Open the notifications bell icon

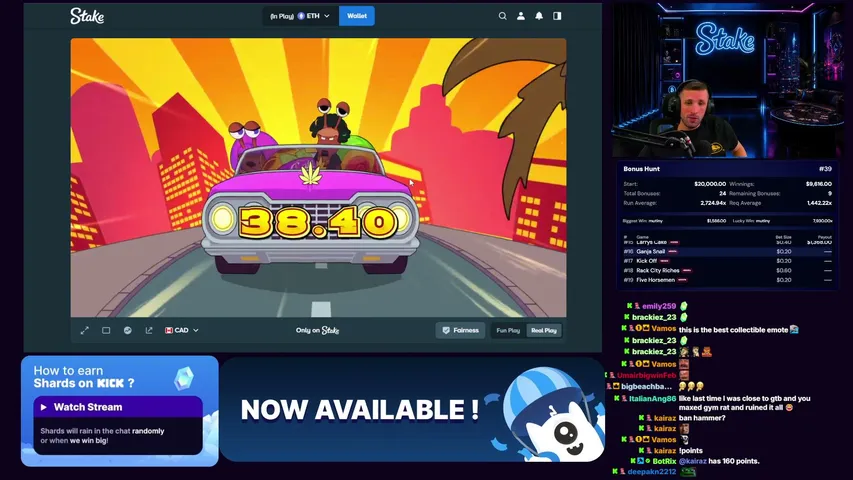click(x=539, y=16)
